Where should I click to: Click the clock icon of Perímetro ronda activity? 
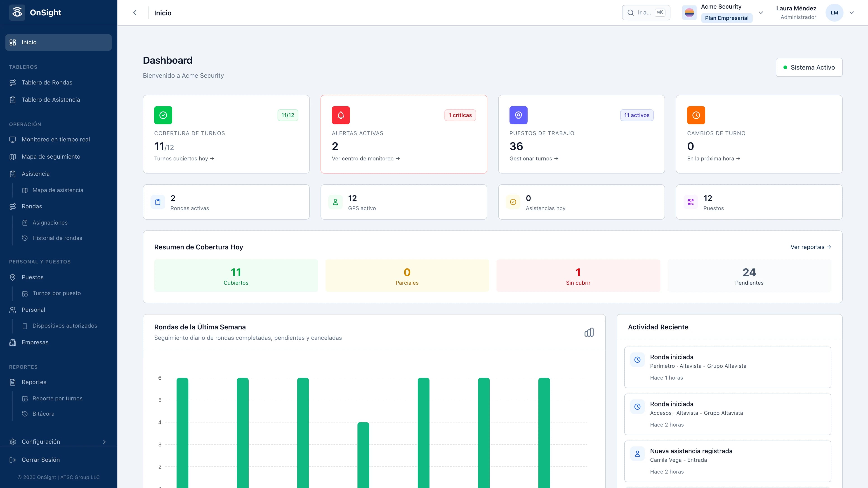pyautogui.click(x=637, y=360)
